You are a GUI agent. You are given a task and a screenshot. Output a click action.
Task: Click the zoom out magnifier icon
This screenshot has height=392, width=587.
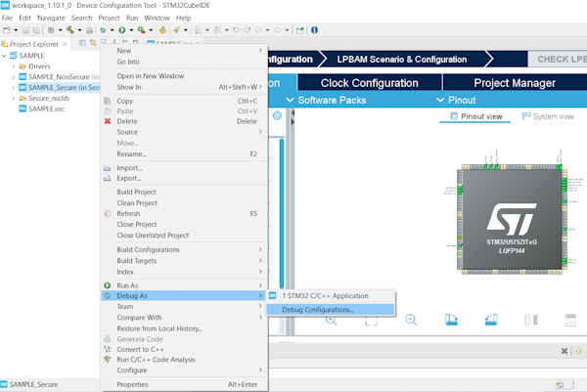(x=412, y=320)
